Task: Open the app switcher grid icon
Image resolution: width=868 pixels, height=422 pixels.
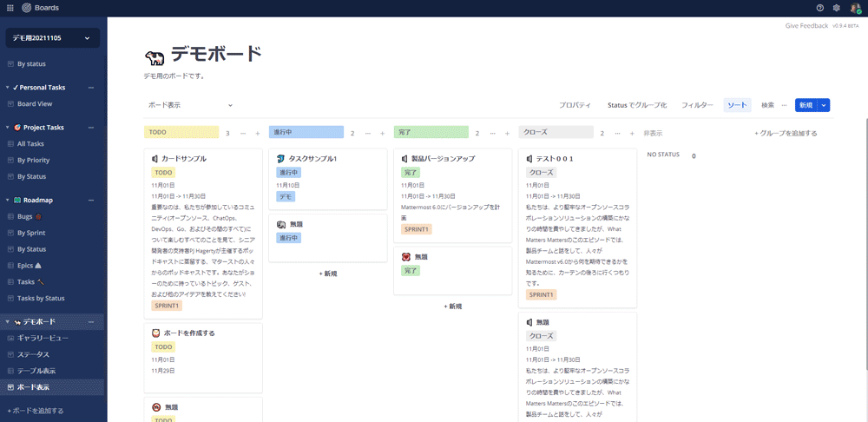Action: (x=10, y=8)
